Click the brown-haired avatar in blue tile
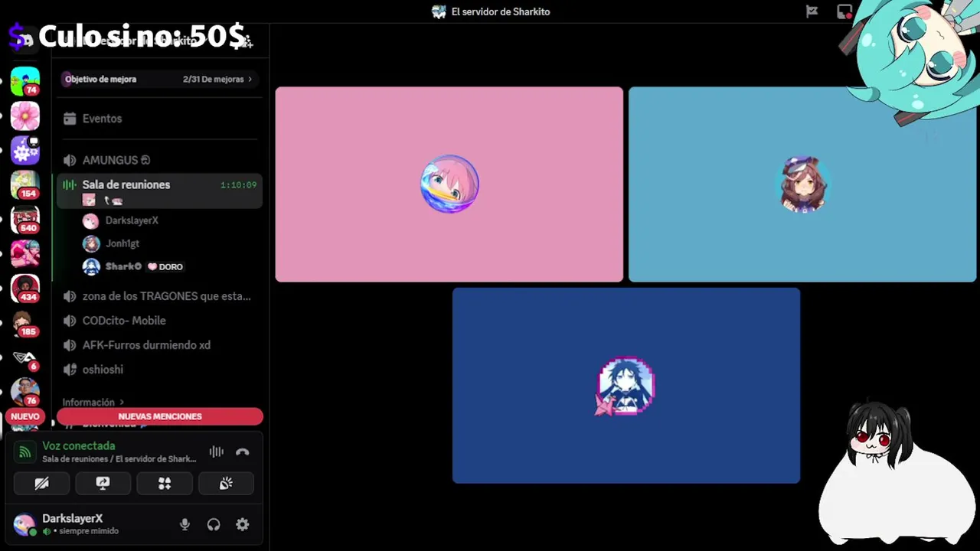The height and width of the screenshot is (551, 980). pyautogui.click(x=803, y=184)
